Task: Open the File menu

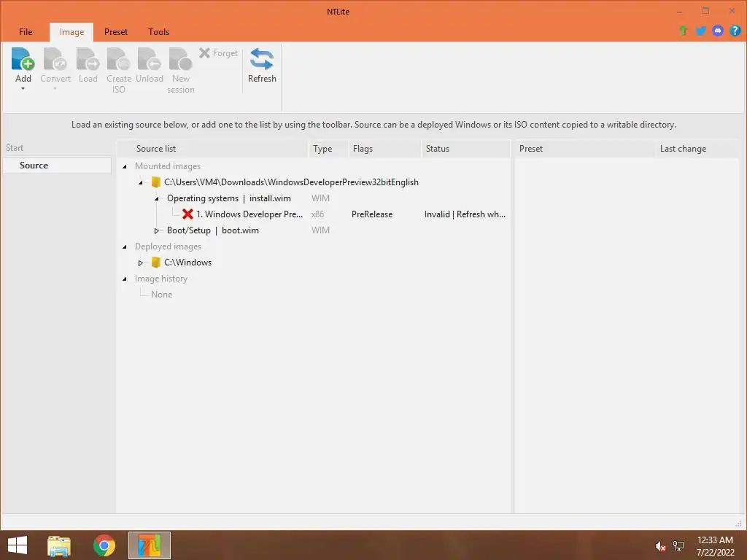Action: click(26, 32)
